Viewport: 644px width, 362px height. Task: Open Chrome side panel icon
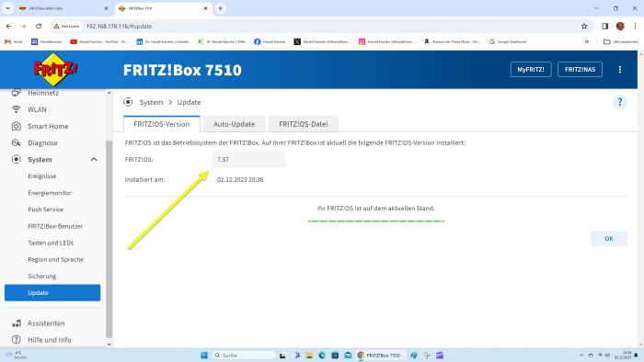coord(605,27)
